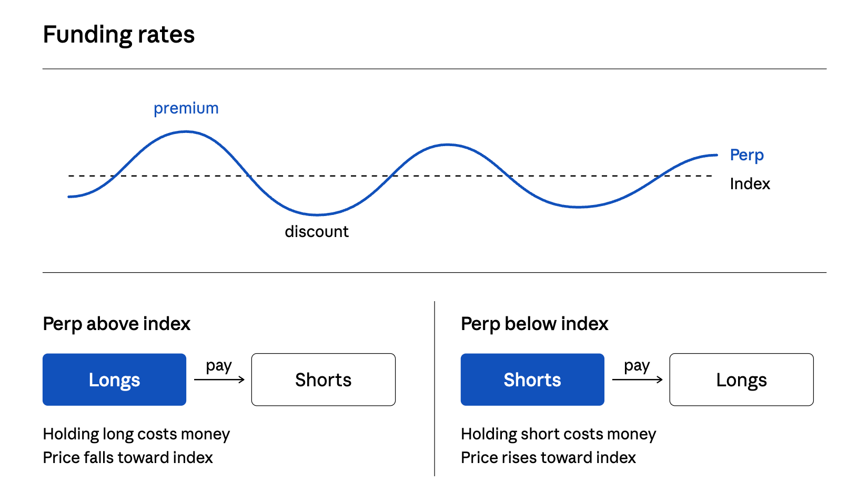868x493 pixels.
Task: Click the premium label above the curve
Action: click(186, 108)
